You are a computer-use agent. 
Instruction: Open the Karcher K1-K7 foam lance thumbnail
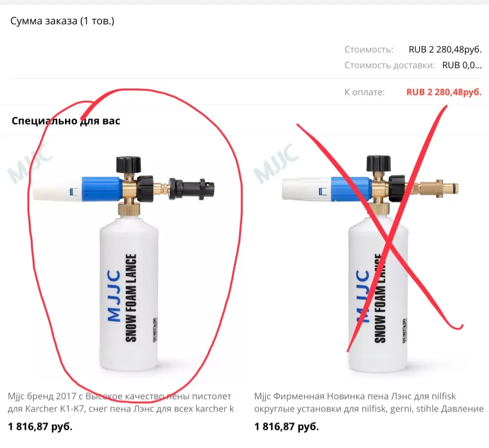(x=124, y=260)
